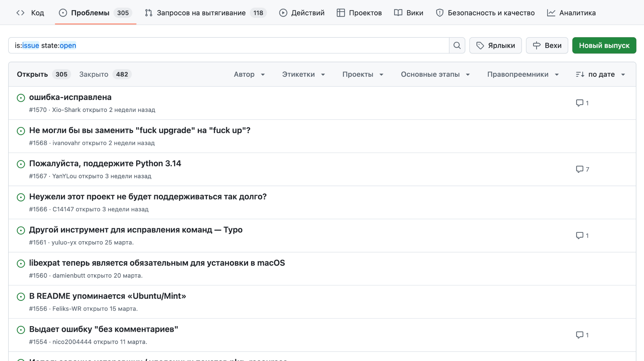Open comments icon on Python 3.14 issue

pos(580,169)
